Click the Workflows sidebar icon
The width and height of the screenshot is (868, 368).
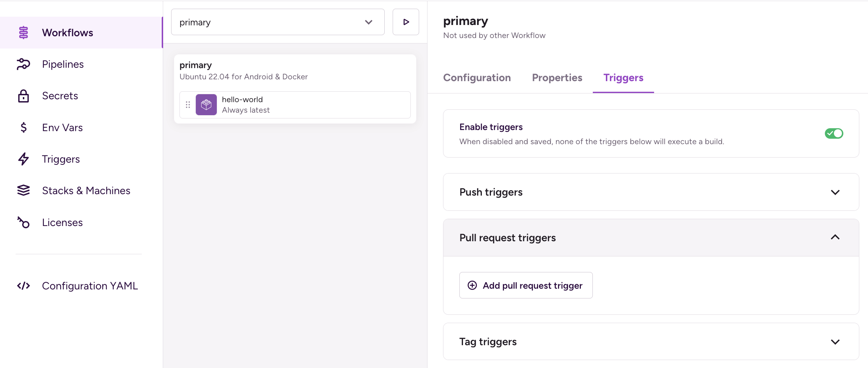coord(24,33)
